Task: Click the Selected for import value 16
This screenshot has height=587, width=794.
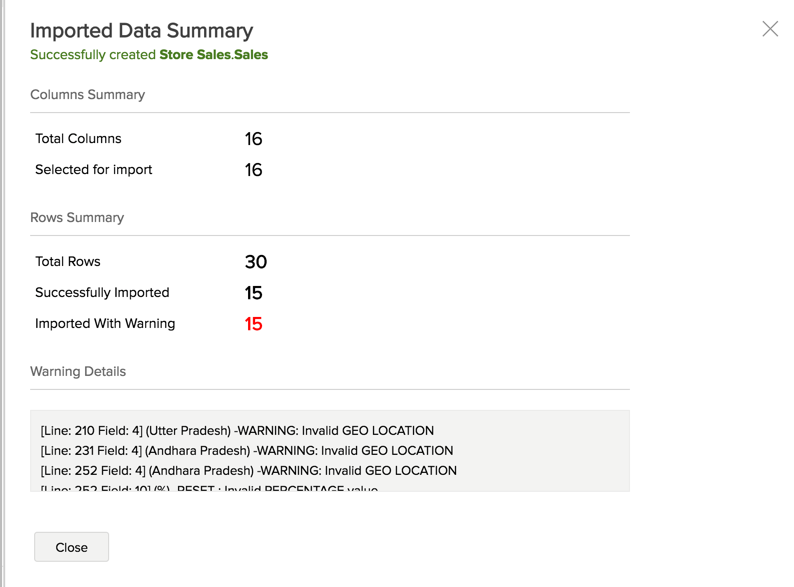Action: [253, 170]
